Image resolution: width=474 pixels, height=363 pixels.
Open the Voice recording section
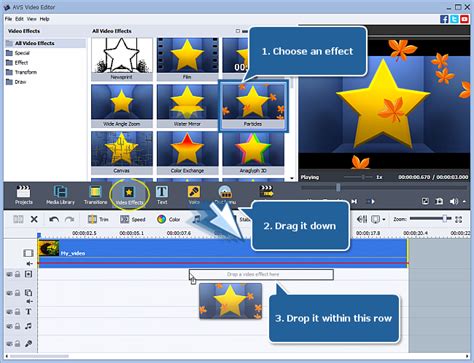click(x=194, y=195)
